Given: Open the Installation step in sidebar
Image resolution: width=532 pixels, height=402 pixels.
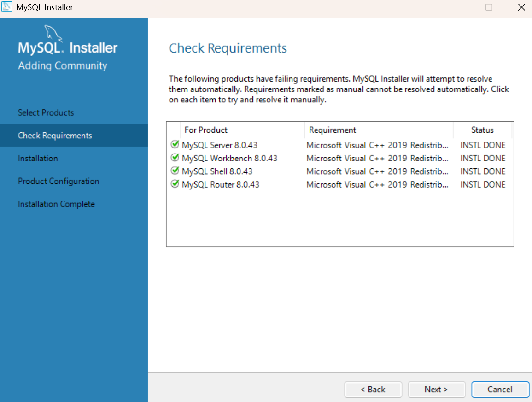Looking at the screenshot, I should (38, 158).
